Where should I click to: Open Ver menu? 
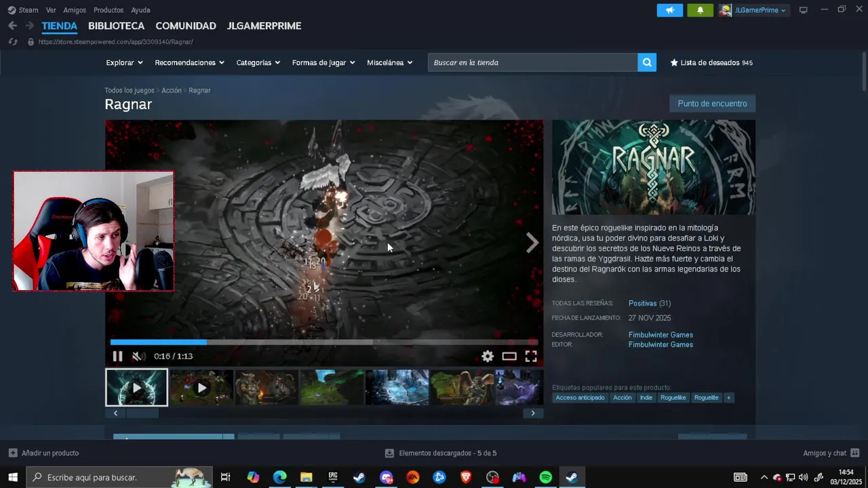[51, 10]
